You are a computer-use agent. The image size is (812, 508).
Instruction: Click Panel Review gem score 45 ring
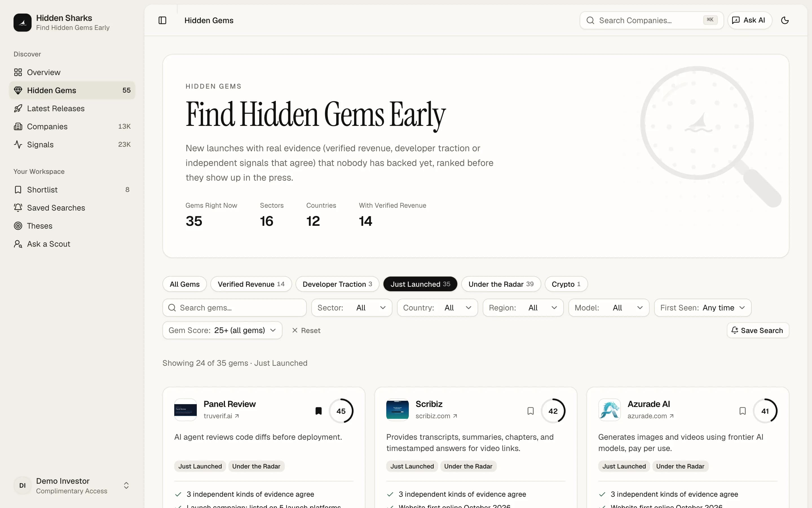tap(341, 411)
